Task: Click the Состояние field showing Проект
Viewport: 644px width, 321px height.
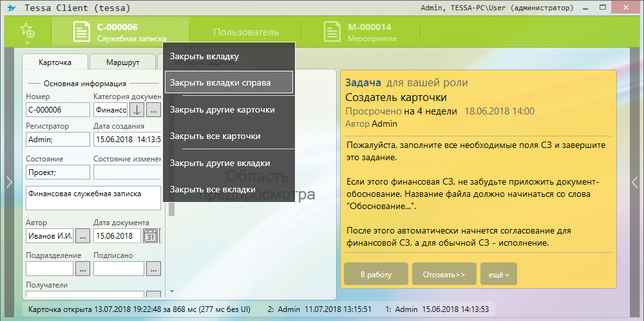Action: tap(58, 172)
